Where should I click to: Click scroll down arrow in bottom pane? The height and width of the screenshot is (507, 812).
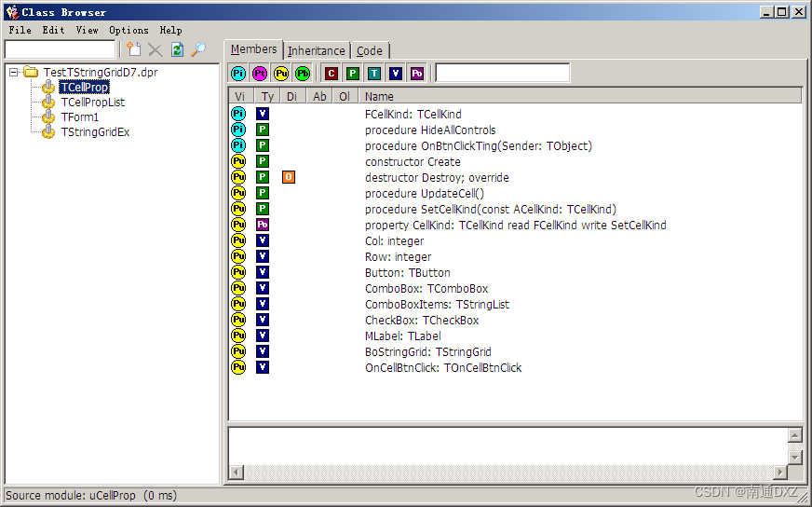click(795, 458)
